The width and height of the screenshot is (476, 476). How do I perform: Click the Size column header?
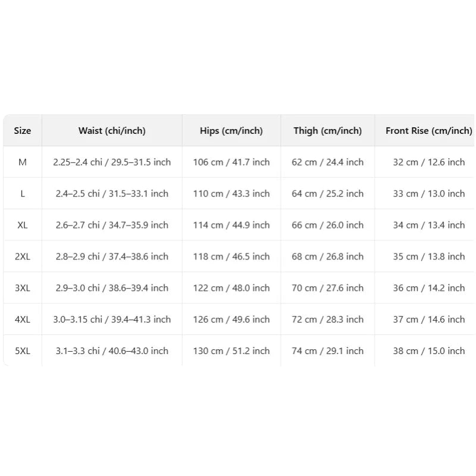point(23,131)
